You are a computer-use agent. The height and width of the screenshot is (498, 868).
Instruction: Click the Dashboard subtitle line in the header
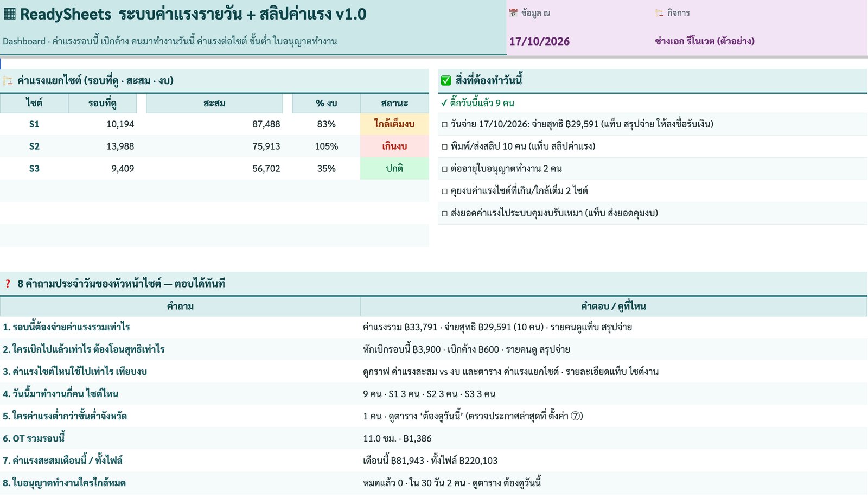[170, 41]
